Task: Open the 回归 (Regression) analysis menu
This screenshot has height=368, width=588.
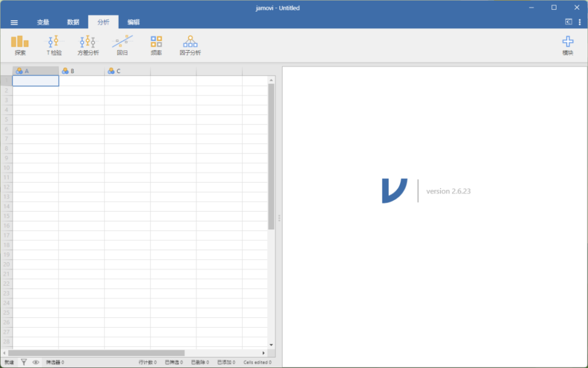Action: pyautogui.click(x=122, y=45)
